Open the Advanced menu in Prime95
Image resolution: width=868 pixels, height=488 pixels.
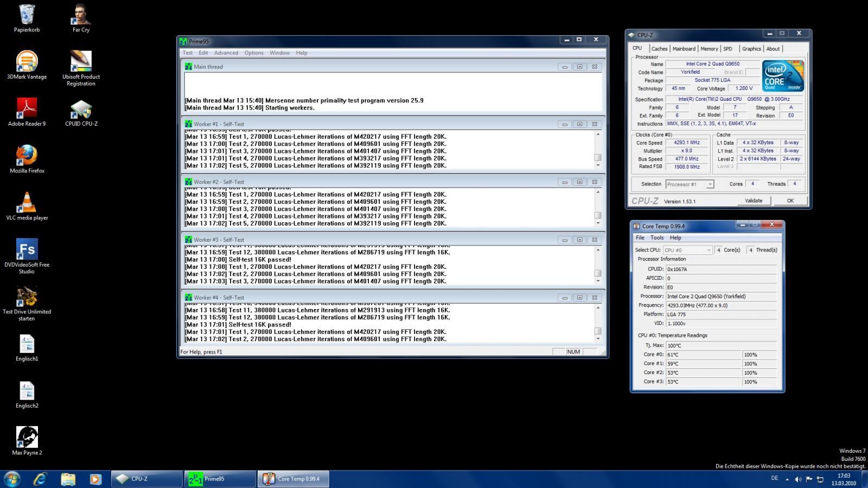tap(226, 53)
